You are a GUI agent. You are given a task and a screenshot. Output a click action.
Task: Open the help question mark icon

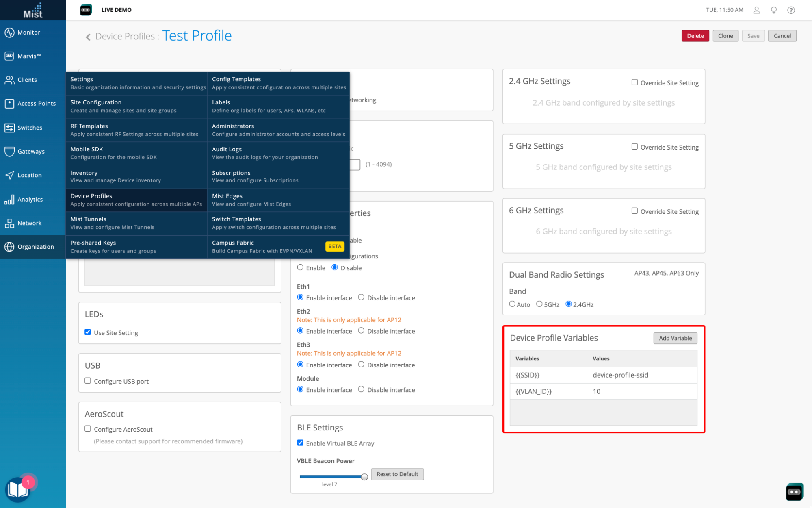point(791,10)
